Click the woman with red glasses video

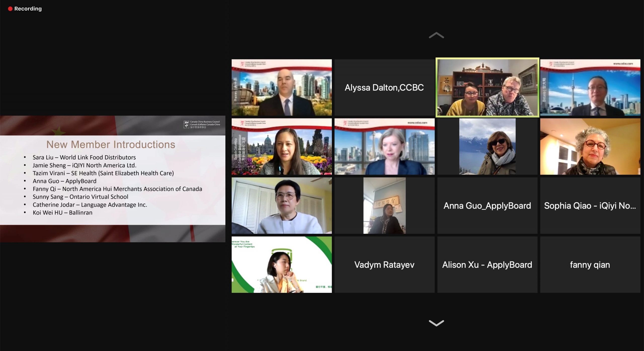point(590,147)
